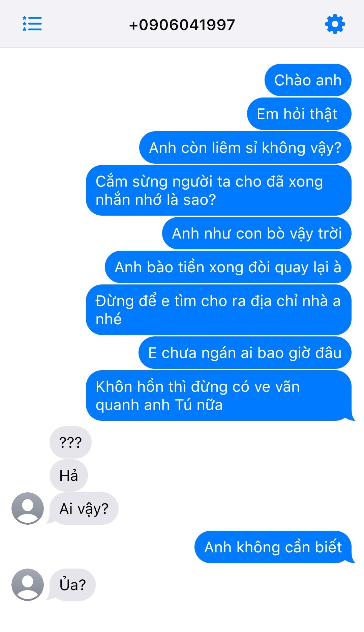Viewport: 364px width, 632px height.
Task: Open settings with the gear icon
Action: [335, 24]
